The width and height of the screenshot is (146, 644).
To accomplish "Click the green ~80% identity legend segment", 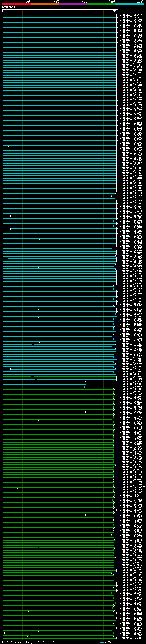I will [101, 4].
